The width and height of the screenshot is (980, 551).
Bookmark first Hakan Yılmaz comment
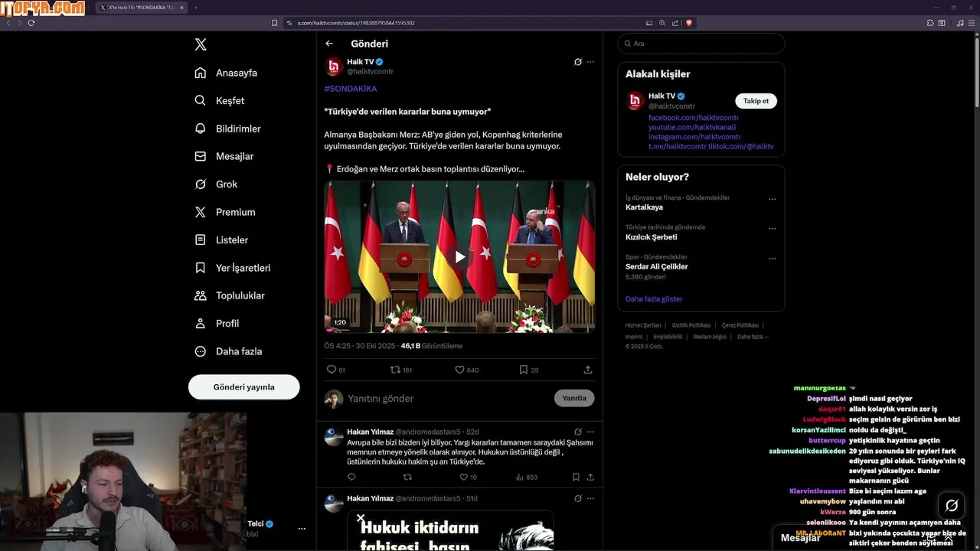(576, 477)
